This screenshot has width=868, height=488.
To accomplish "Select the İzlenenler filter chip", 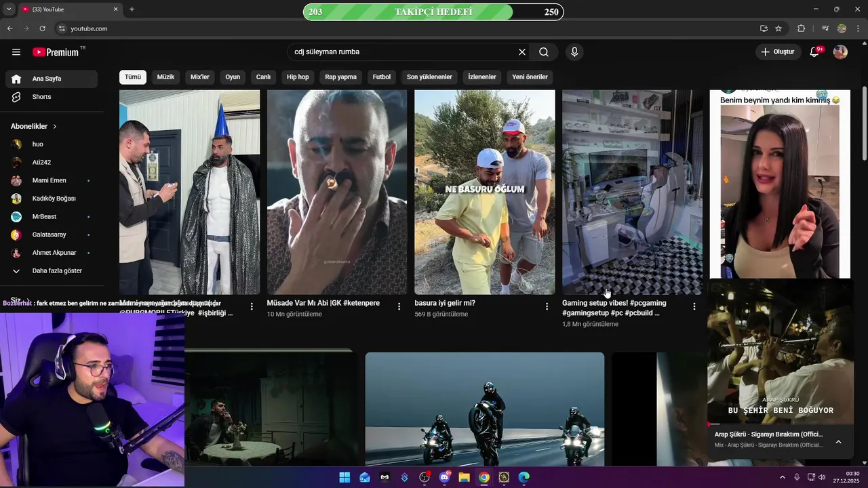I will tap(482, 77).
